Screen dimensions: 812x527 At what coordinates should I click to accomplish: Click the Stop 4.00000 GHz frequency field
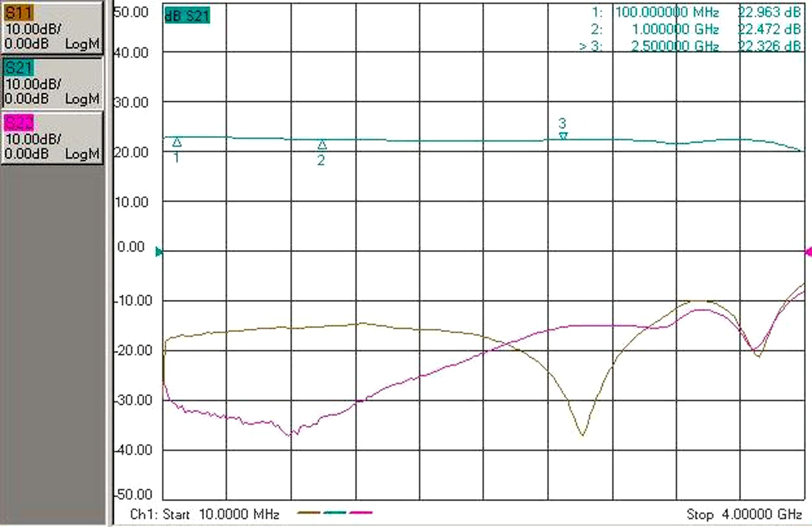point(744,515)
